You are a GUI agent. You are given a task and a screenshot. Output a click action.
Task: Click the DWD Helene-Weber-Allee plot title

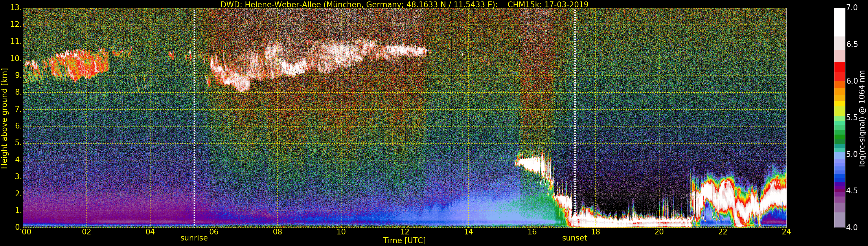pos(404,4)
